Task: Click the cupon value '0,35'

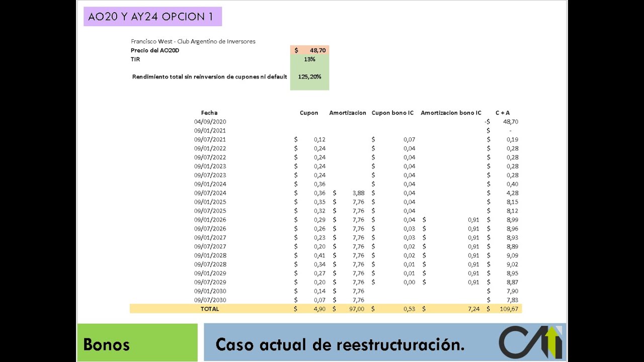Action: pyautogui.click(x=319, y=202)
